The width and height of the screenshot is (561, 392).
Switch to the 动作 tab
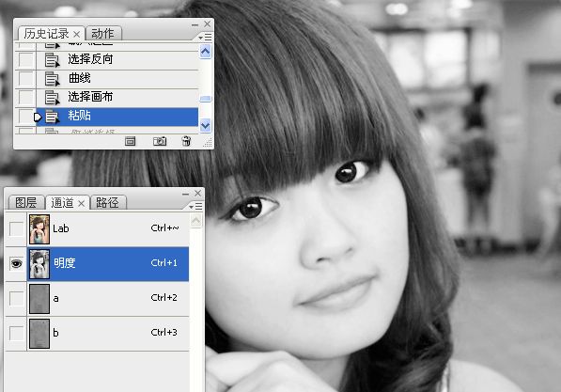pyautogui.click(x=103, y=34)
